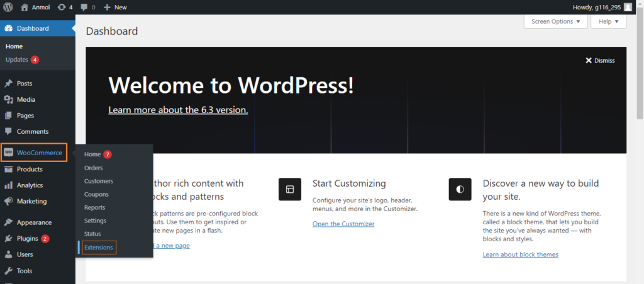Expand the Help dropdown tab
This screenshot has height=284, width=644.
pos(608,21)
